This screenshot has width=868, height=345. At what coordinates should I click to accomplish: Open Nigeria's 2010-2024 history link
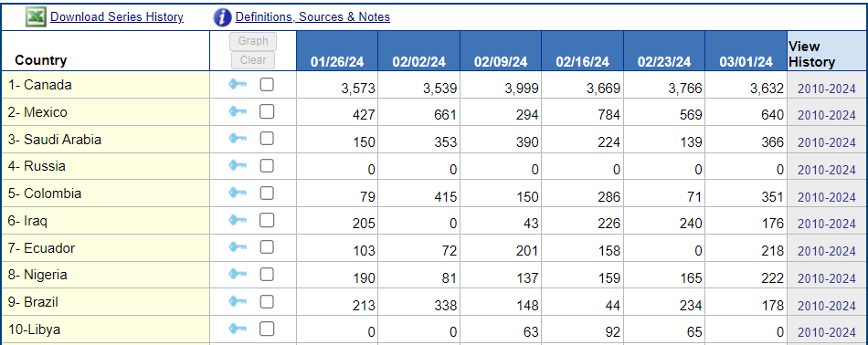pyautogui.click(x=827, y=278)
